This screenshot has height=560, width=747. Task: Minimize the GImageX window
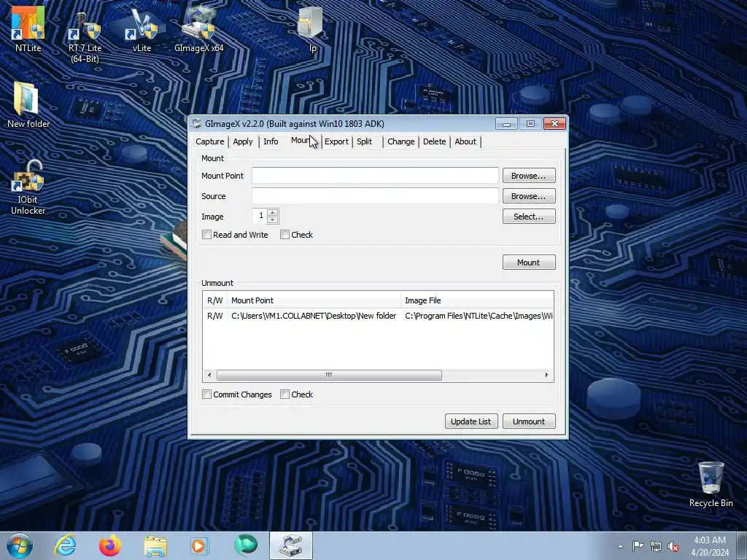click(x=506, y=124)
